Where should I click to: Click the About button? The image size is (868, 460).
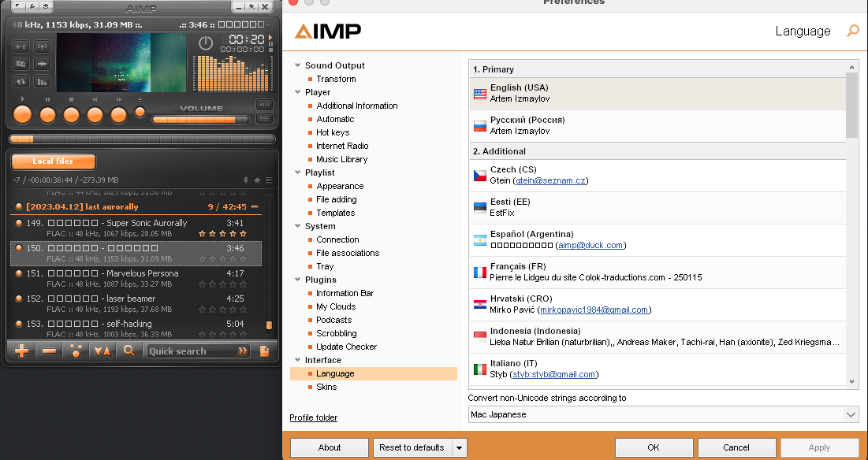point(330,448)
